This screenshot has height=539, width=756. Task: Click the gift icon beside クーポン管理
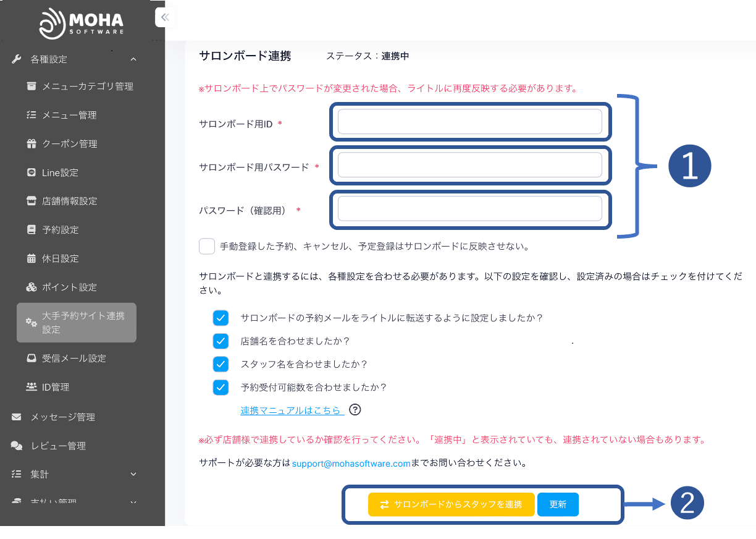pos(31,143)
